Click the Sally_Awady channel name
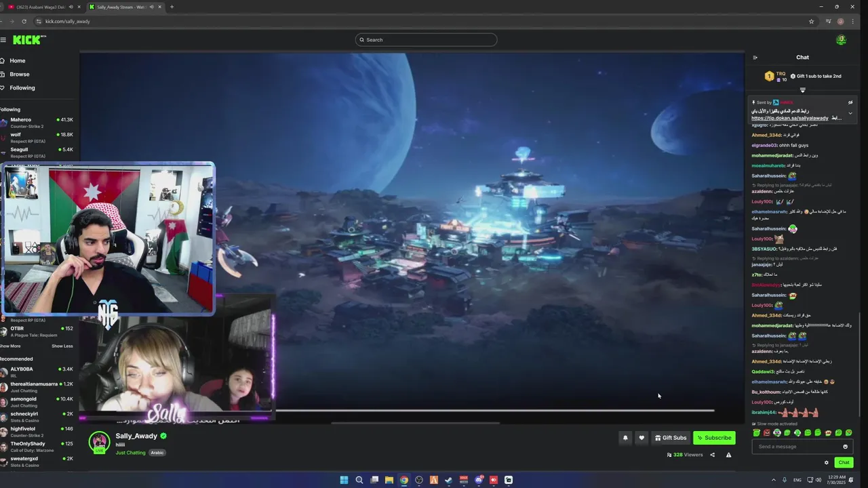The image size is (868, 488). coord(136,436)
